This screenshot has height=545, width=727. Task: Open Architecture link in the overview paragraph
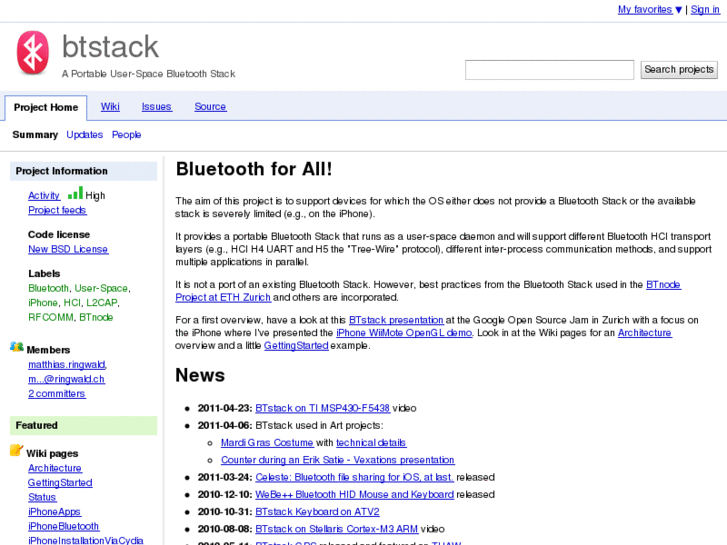click(644, 333)
